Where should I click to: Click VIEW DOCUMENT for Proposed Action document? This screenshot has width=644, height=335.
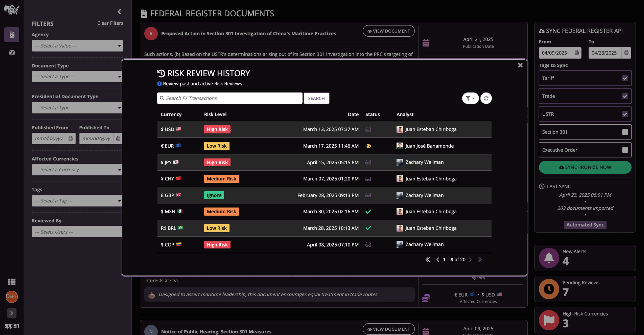[389, 31]
